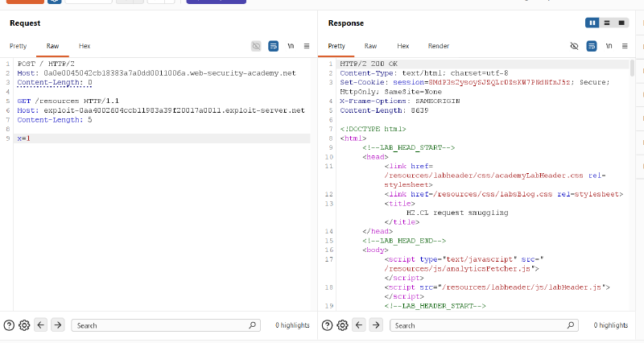The width and height of the screenshot is (644, 343).
Task: Open the Request panel hamburger options menu
Action: (x=307, y=46)
